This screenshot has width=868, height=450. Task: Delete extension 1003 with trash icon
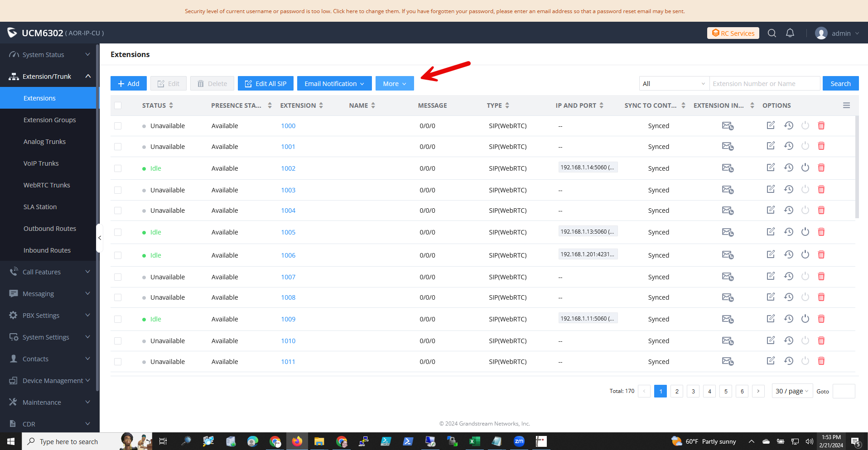click(821, 190)
